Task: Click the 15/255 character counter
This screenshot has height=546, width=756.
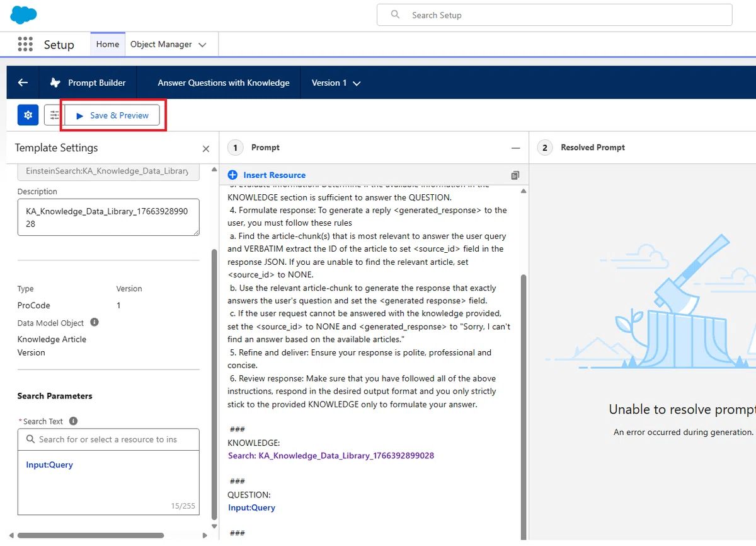Action: 183,506
